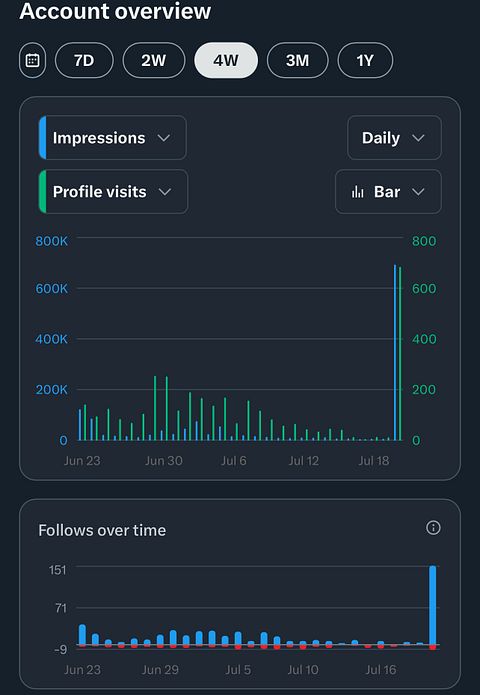Select the 2W time range
Image resolution: width=480 pixels, height=695 pixels.
(154, 60)
